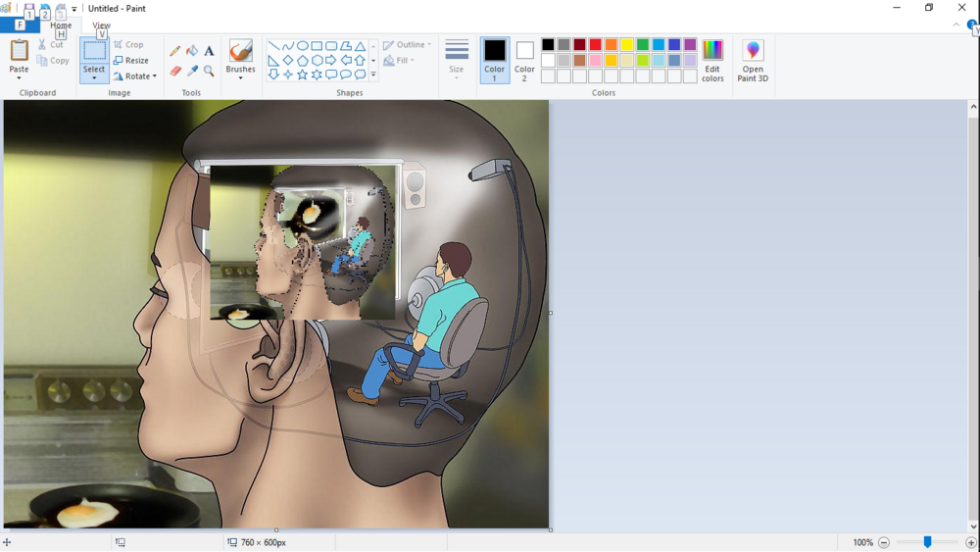
Task: Open the Select dropdown arrow
Action: (x=94, y=78)
